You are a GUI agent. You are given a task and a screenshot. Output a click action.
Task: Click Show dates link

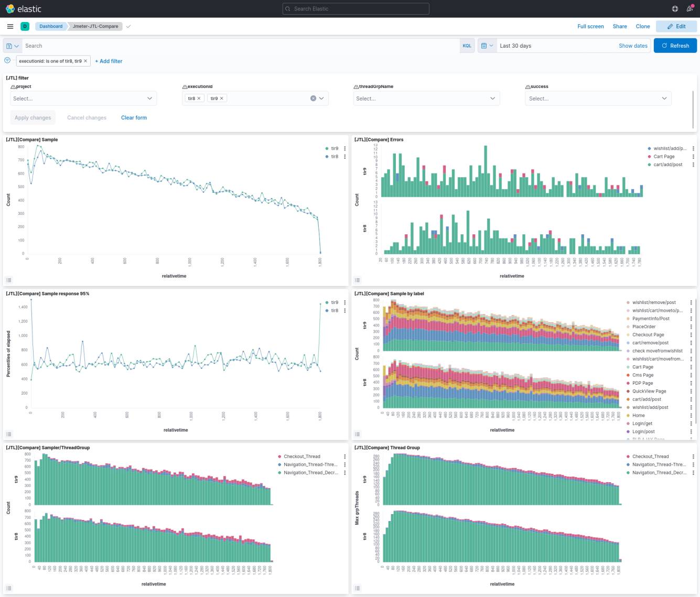(633, 46)
